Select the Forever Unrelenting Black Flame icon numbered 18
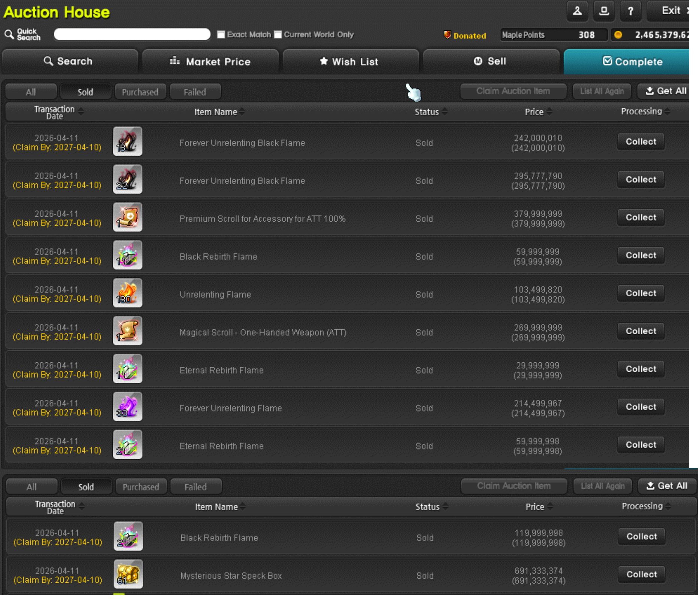 click(x=128, y=141)
